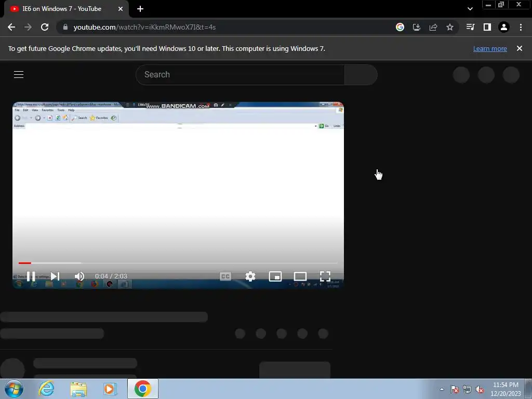Toggle closed captions on the video
Image resolution: width=532 pixels, height=399 pixels.
(x=225, y=276)
